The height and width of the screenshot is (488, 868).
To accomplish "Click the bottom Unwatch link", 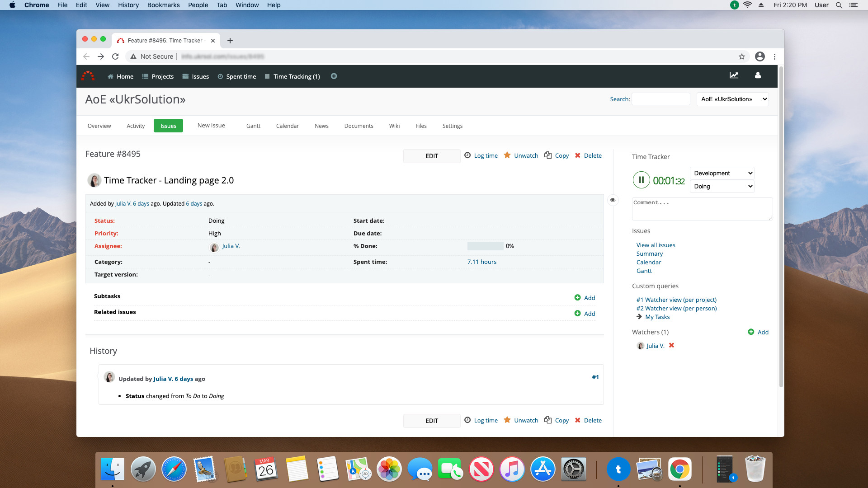I will [x=521, y=420].
